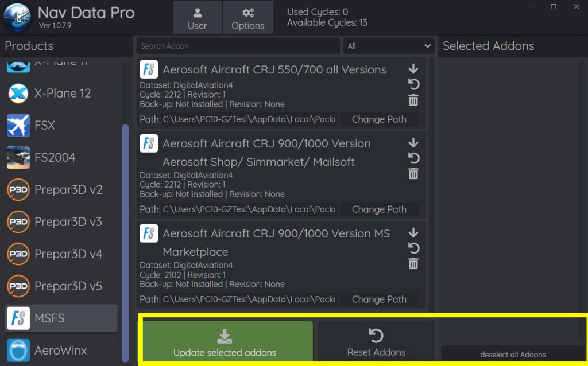Image resolution: width=588 pixels, height=366 pixels.
Task: Pick the FS2004 product icon
Action: coord(18,157)
